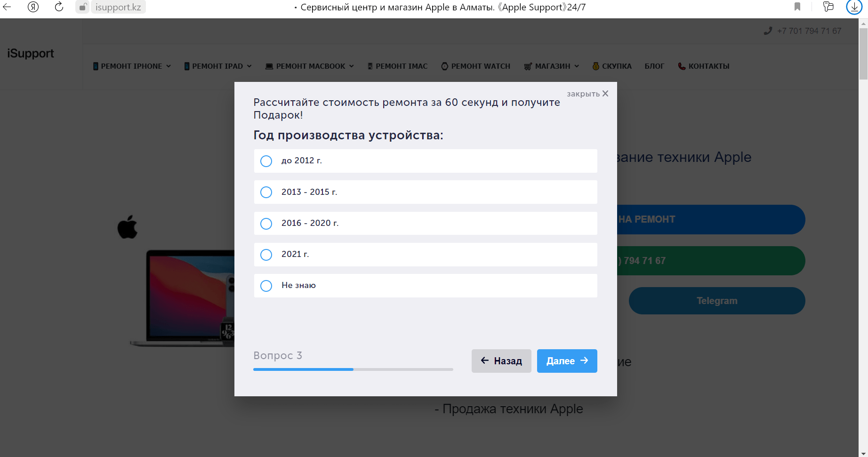The image size is (868, 457).
Task: Click the quiz progress bar under Вопрос 3
Action: (x=353, y=369)
